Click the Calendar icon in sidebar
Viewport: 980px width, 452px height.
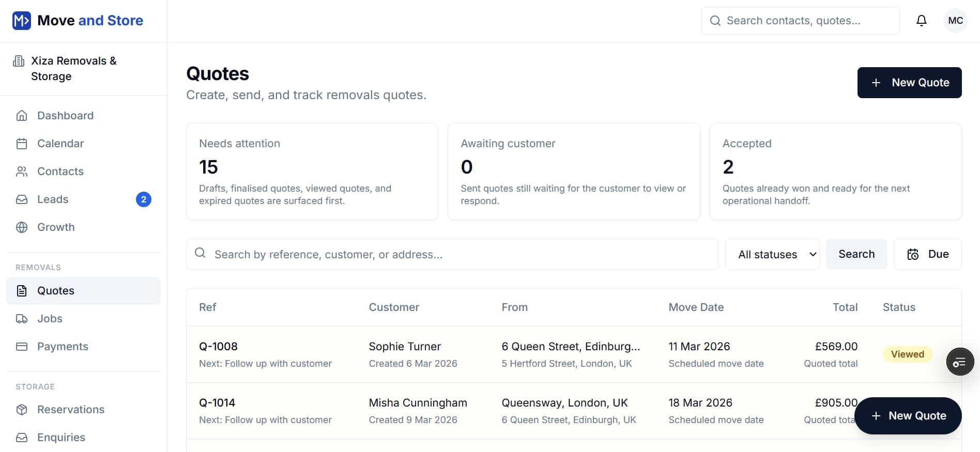[x=22, y=144]
